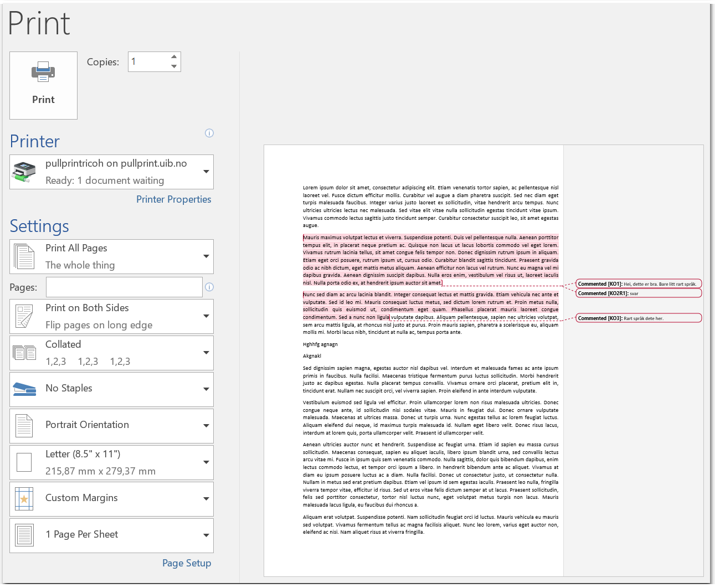
Task: Click inside the Pages range text field
Action: [x=124, y=287]
